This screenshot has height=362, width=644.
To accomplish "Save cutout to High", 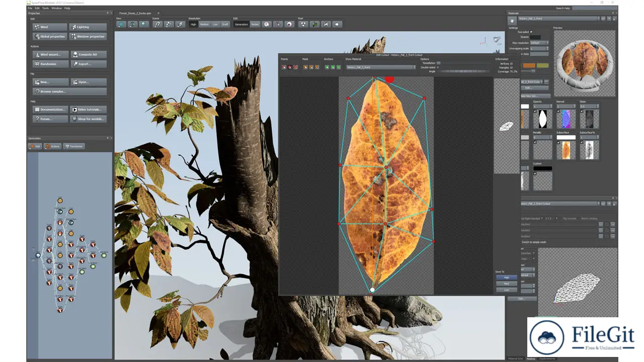I will pyautogui.click(x=506, y=277).
